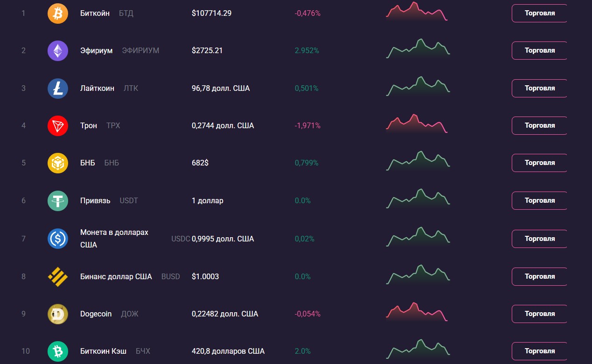Click the price 420,8 долларов США

[228, 351]
